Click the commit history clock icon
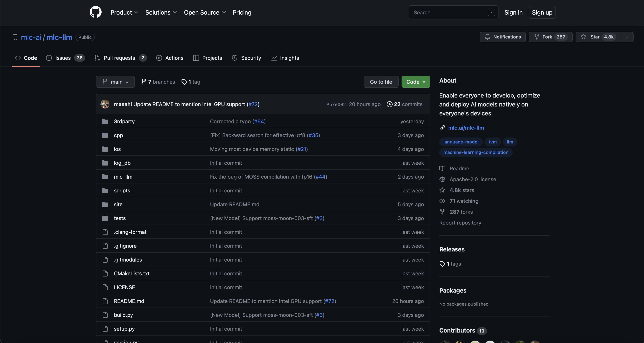This screenshot has width=644, height=343. tap(389, 104)
